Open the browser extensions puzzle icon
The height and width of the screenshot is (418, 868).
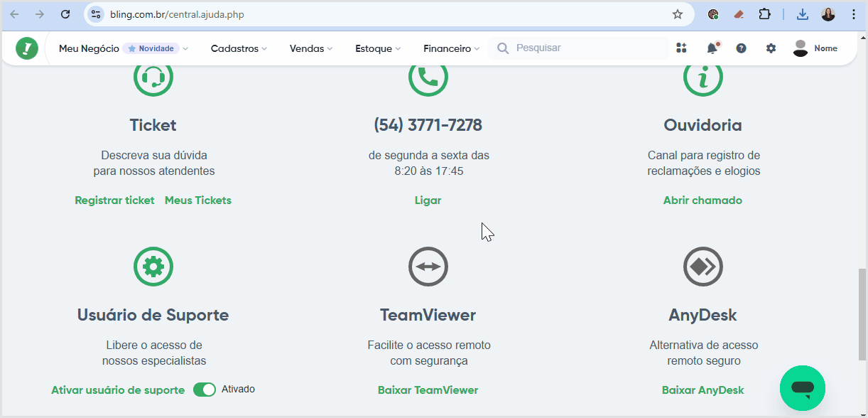(x=765, y=14)
